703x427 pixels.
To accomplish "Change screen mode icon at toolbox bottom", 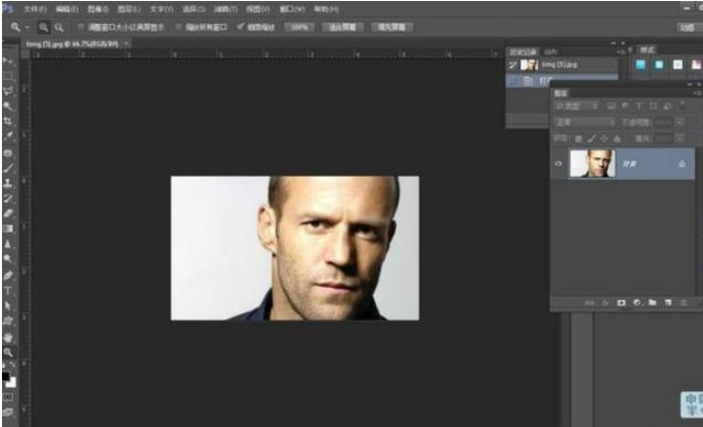I will coord(8,412).
